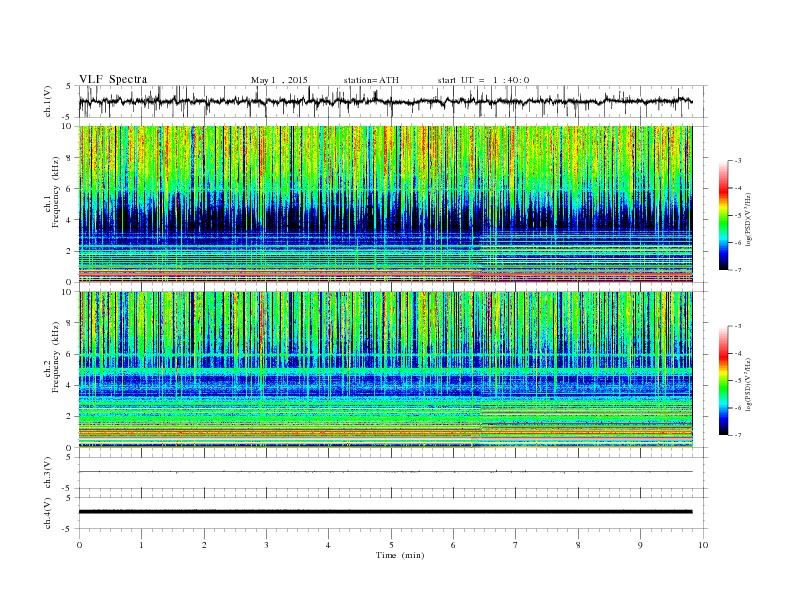Click the "-7" tick on the ch.2 colorbar

[x=737, y=435]
